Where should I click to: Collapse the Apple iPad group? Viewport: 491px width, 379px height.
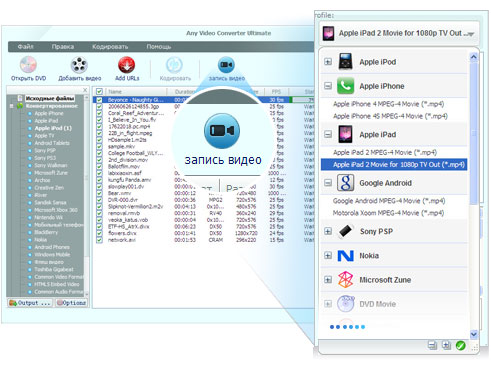328,134
